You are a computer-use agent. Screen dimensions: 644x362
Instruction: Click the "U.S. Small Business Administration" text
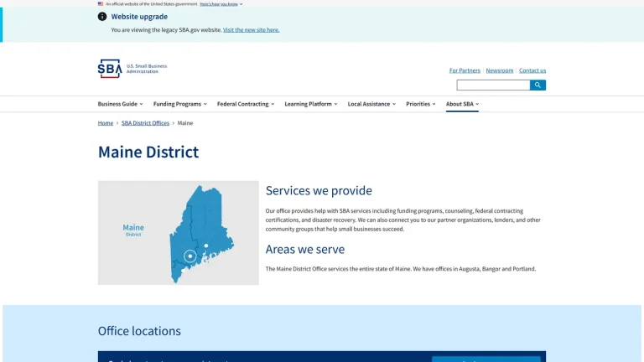[147, 69]
